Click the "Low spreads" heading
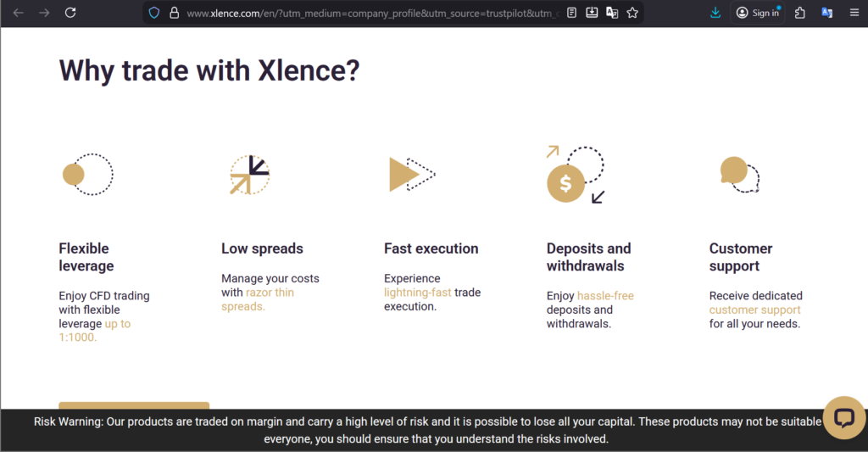Image resolution: width=868 pixels, height=452 pixels. [x=262, y=248]
